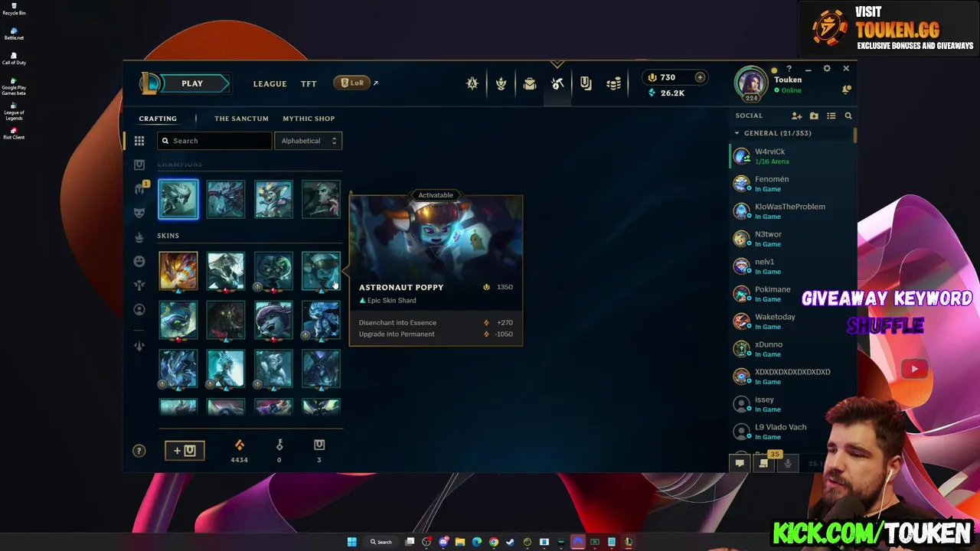Select the summoner icons filter icon
Viewport: 980px width, 551px height.
click(x=139, y=309)
